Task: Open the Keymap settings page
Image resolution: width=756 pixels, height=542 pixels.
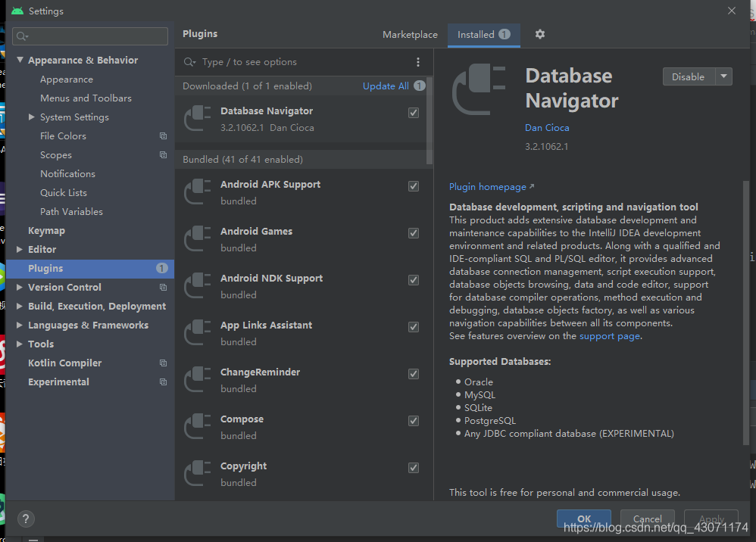Action: (46, 230)
